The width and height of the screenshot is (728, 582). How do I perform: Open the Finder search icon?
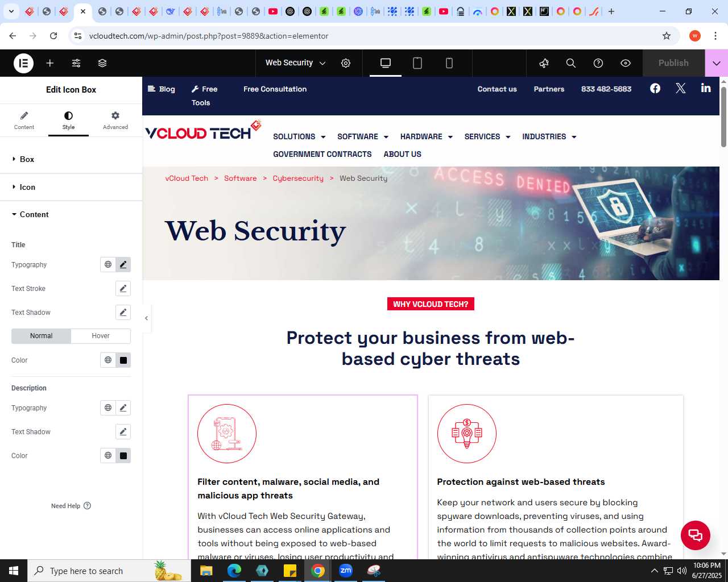click(x=571, y=63)
